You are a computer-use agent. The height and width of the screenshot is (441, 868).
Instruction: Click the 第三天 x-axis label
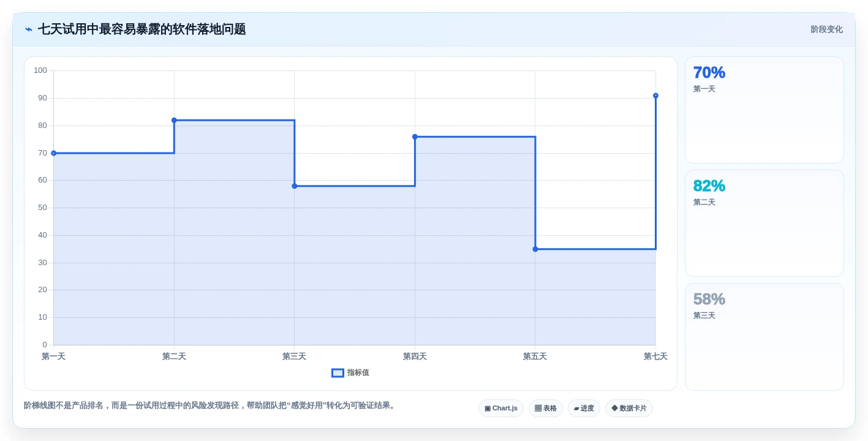tap(295, 356)
